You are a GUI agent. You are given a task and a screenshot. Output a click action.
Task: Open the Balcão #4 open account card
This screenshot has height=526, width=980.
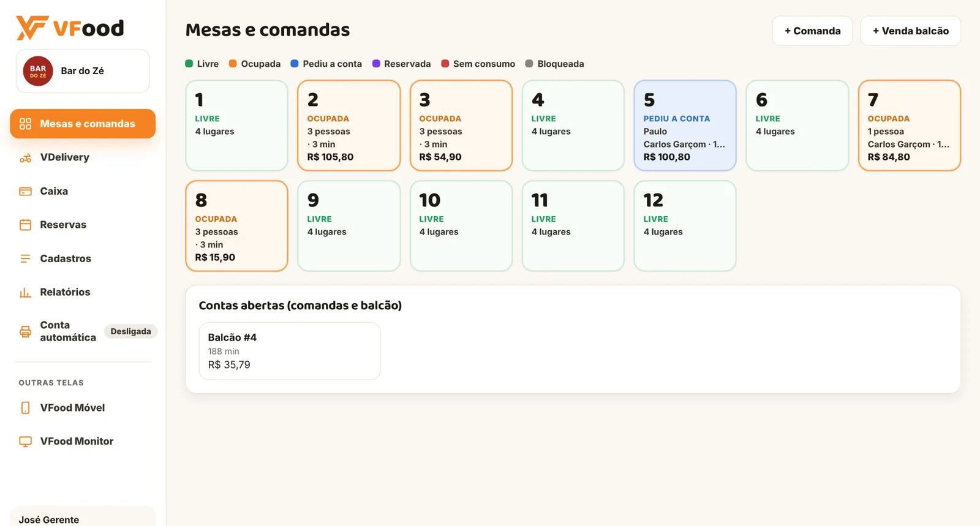tap(290, 351)
